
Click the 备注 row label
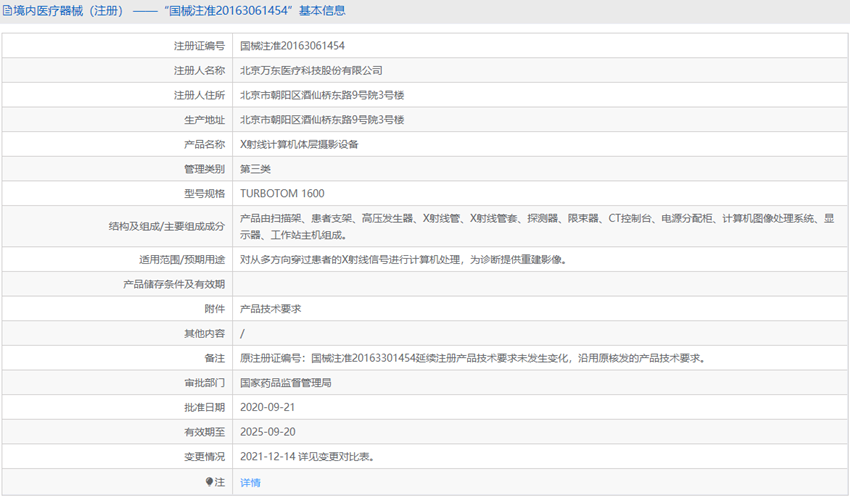point(215,358)
